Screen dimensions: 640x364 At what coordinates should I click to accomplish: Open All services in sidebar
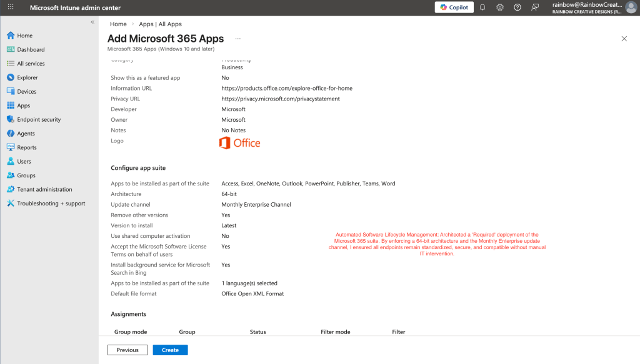(x=31, y=64)
